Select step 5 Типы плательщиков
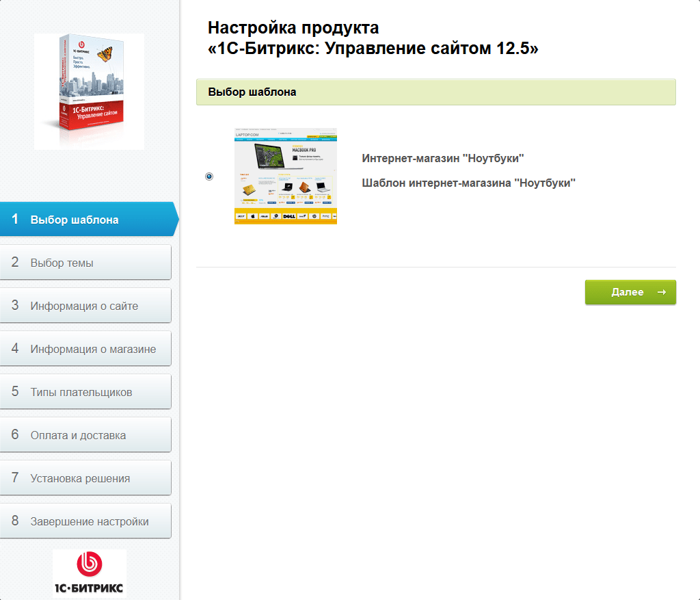Image resolution: width=700 pixels, height=600 pixels. (x=85, y=392)
